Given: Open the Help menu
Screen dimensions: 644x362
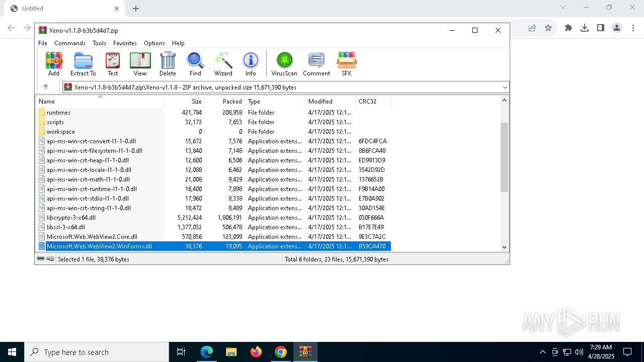Looking at the screenshot, I should click(x=178, y=43).
